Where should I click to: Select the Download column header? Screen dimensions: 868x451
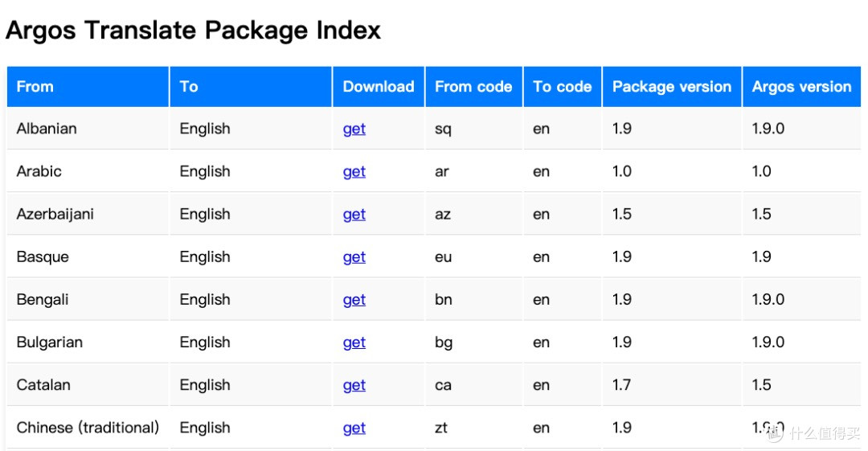coord(379,87)
